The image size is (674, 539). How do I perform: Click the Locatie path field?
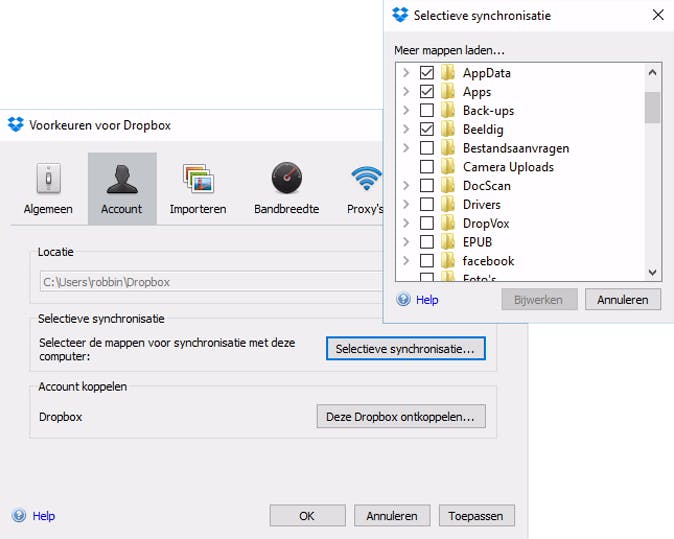(x=211, y=282)
